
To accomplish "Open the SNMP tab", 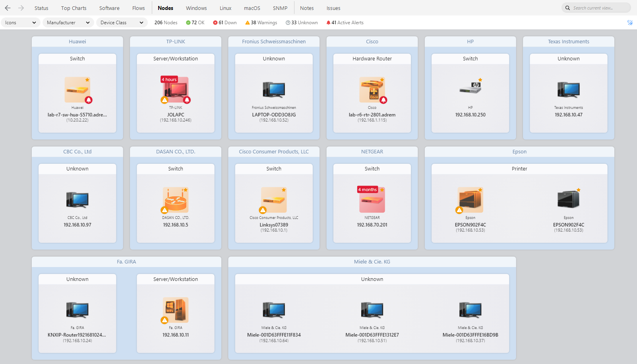I will 280,8.
